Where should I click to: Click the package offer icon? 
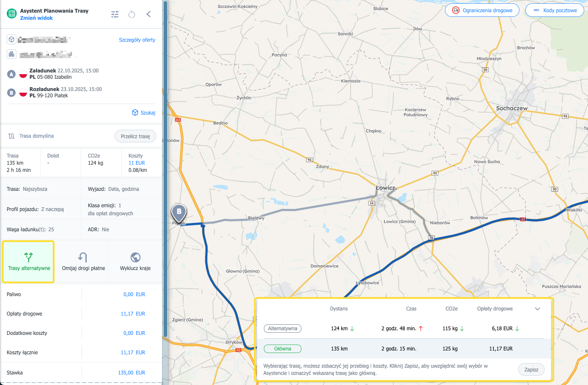click(x=11, y=40)
